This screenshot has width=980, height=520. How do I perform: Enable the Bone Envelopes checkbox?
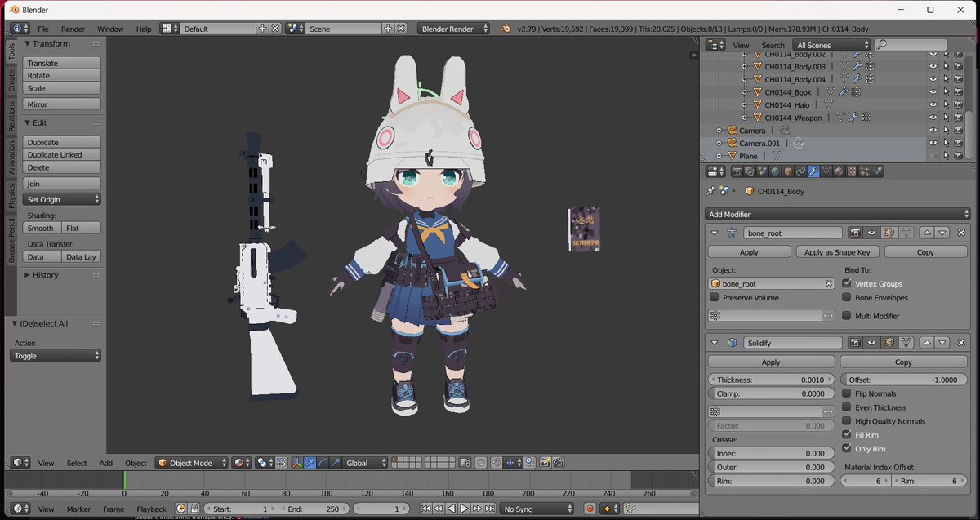[x=847, y=298]
